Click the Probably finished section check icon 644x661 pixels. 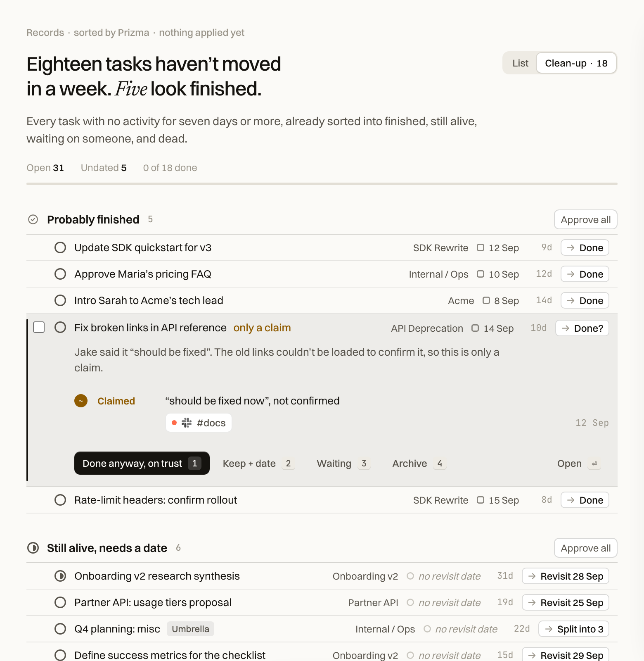[33, 219]
